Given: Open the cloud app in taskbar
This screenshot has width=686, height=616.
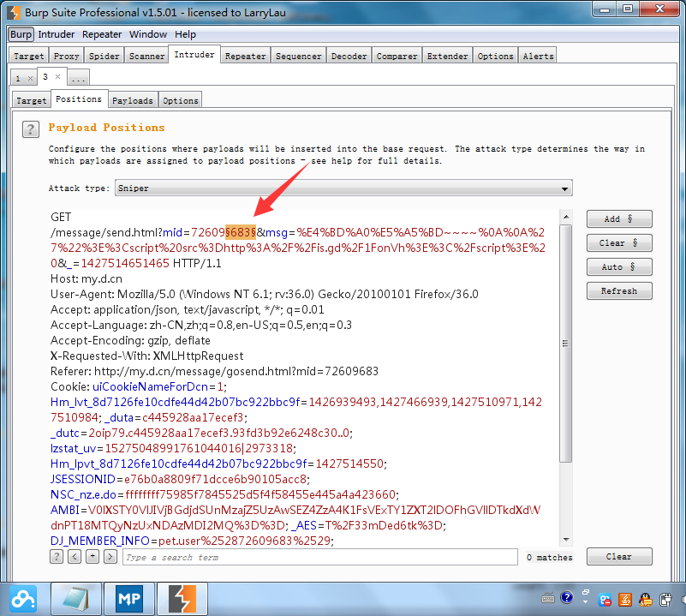Looking at the screenshot, I should pos(23,599).
